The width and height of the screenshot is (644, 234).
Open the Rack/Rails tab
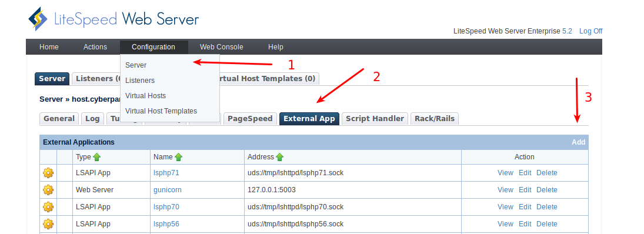pyautogui.click(x=435, y=119)
